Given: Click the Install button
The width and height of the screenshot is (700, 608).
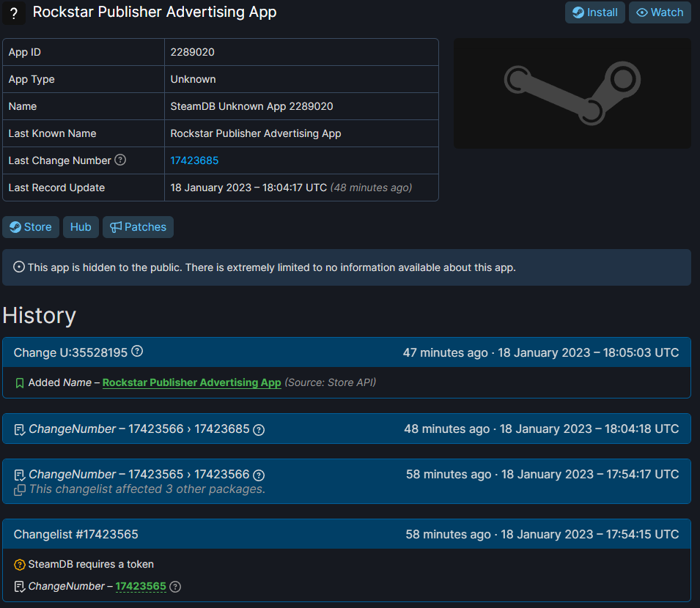Looking at the screenshot, I should [x=594, y=12].
